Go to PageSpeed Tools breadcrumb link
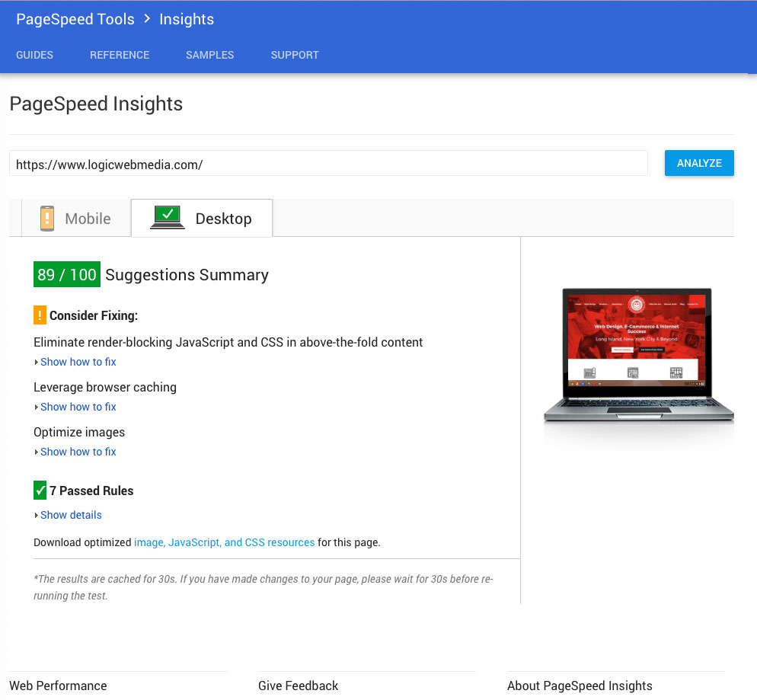 (75, 19)
